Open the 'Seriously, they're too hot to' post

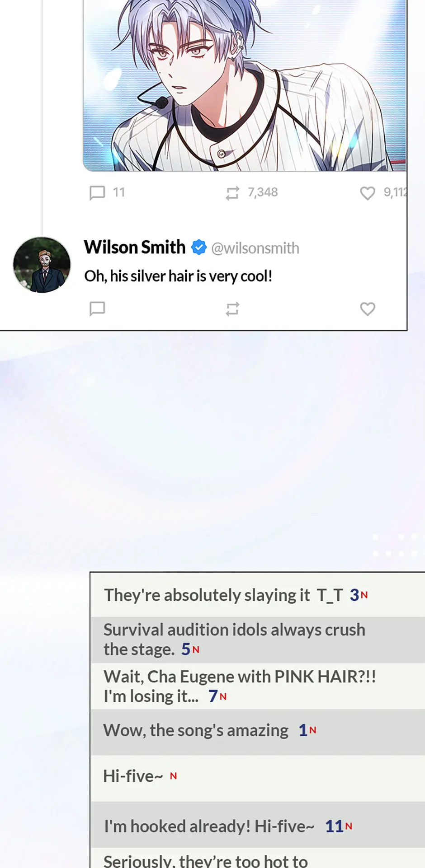(x=258, y=858)
